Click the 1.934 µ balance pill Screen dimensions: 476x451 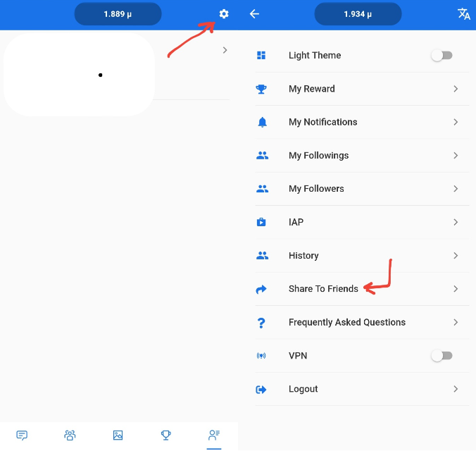[x=358, y=14]
